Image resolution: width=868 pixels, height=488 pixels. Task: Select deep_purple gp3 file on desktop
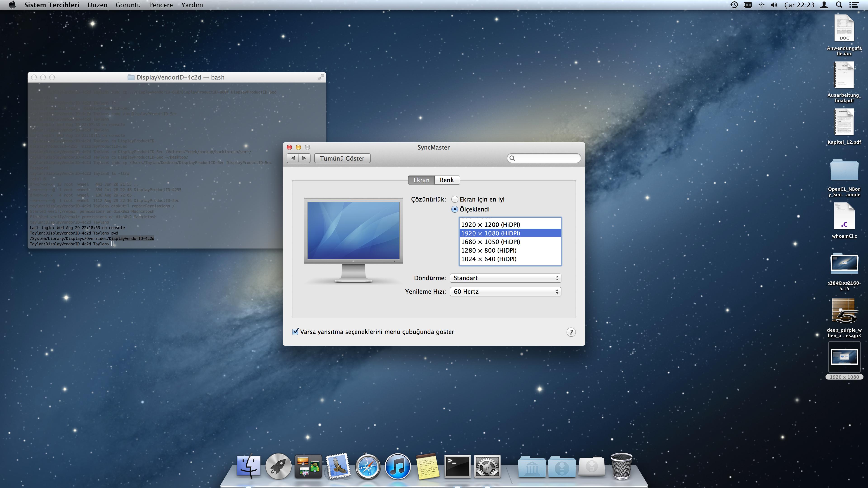[844, 318]
